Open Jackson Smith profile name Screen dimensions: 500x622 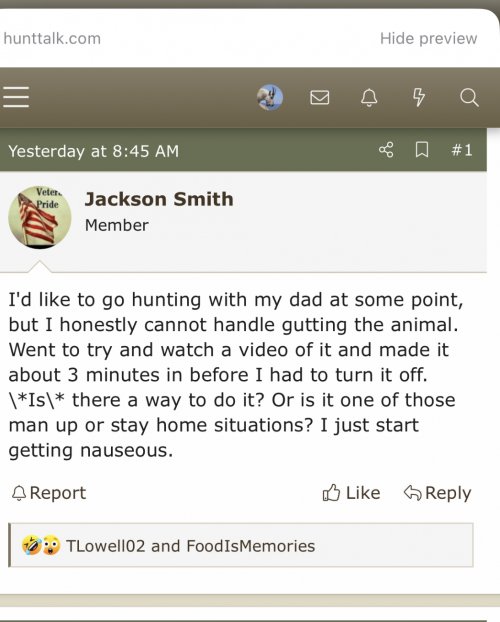click(159, 199)
